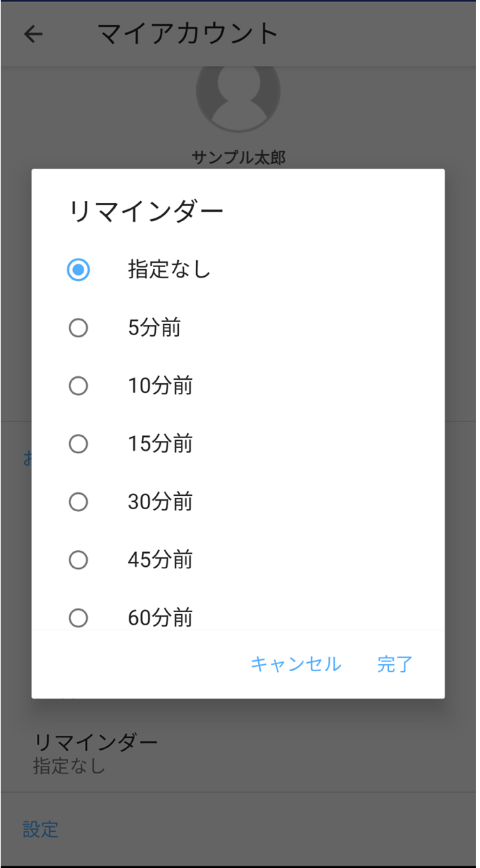The image size is (480, 868).
Task: Select the 指定なし radio option
Action: pyautogui.click(x=78, y=270)
